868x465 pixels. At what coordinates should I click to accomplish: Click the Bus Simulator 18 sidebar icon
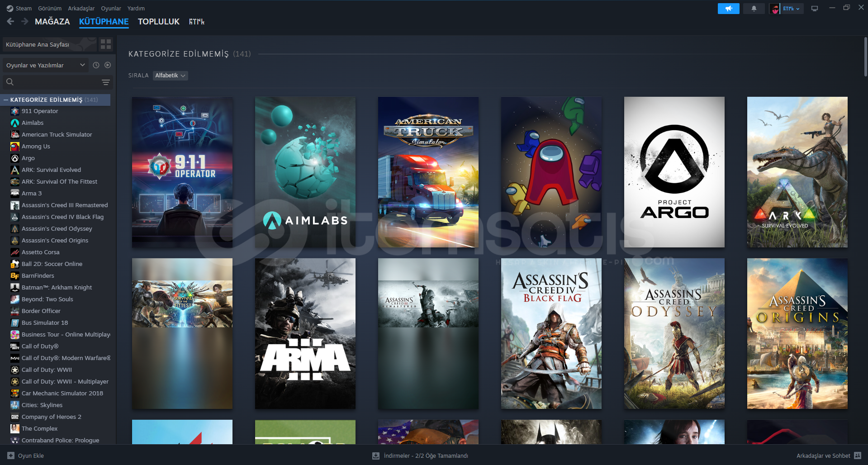tap(15, 323)
